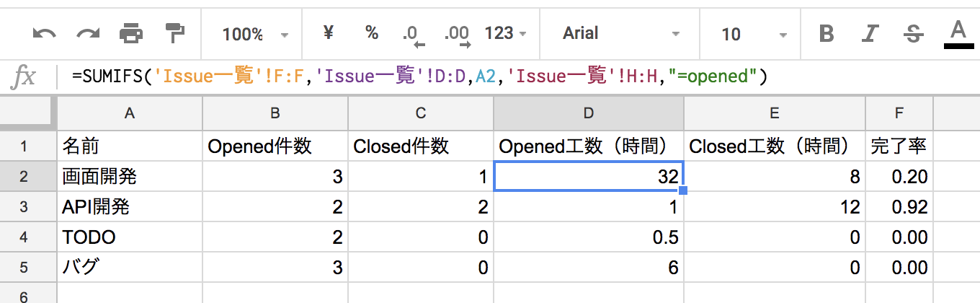Viewport: 980px width, 303px height.
Task: Select column A header
Action: click(130, 113)
